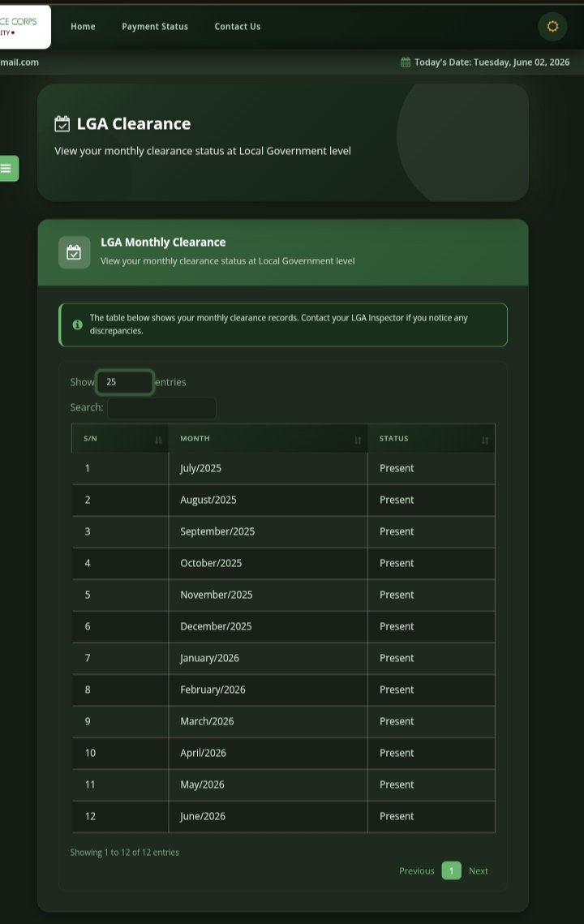584x924 pixels.
Task: Click the LGA Clearance calendar-check icon
Action: point(62,124)
